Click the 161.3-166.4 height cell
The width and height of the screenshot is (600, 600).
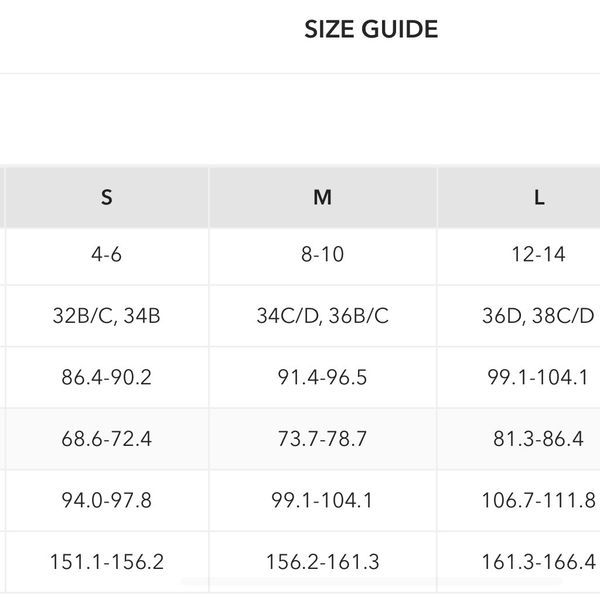[539, 561]
